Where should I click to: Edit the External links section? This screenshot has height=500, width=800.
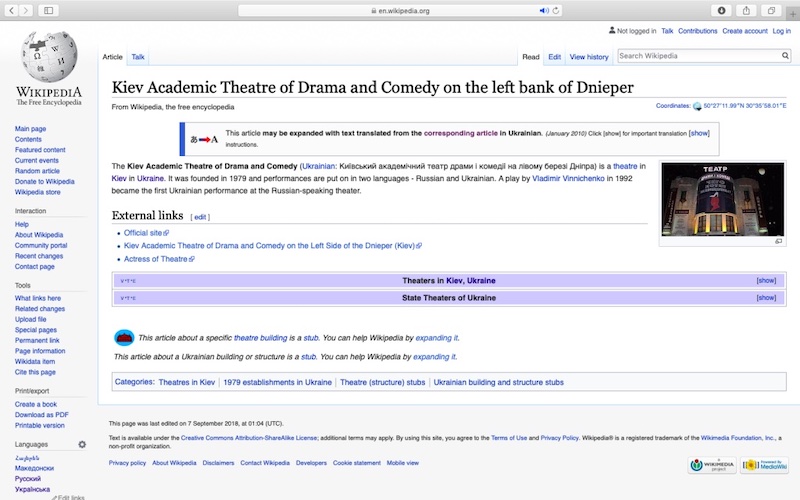(x=200, y=217)
